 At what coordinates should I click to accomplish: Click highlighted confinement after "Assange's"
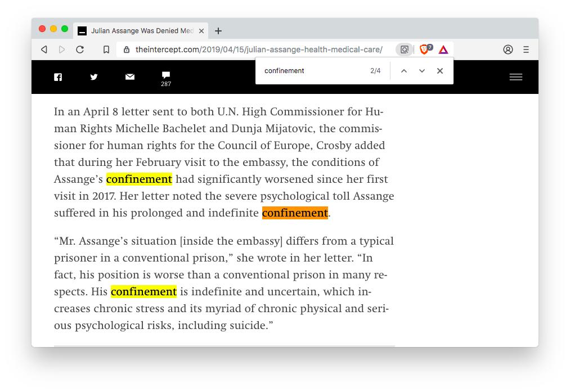pyautogui.click(x=139, y=179)
